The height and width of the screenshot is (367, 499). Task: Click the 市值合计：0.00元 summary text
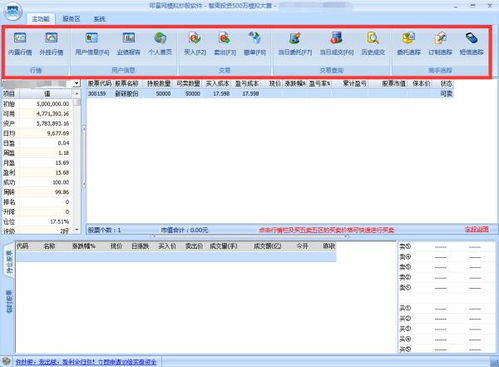(x=184, y=230)
